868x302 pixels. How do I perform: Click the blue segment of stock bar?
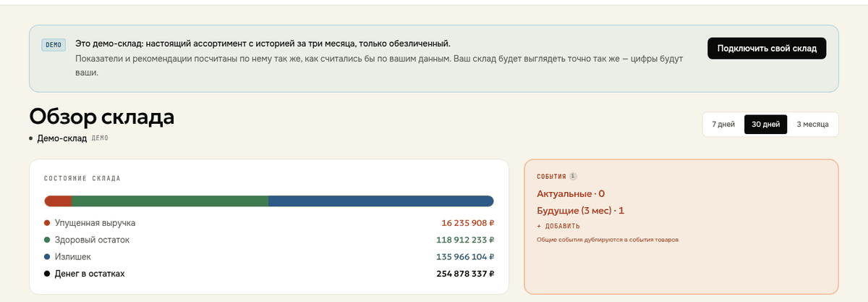[380, 201]
